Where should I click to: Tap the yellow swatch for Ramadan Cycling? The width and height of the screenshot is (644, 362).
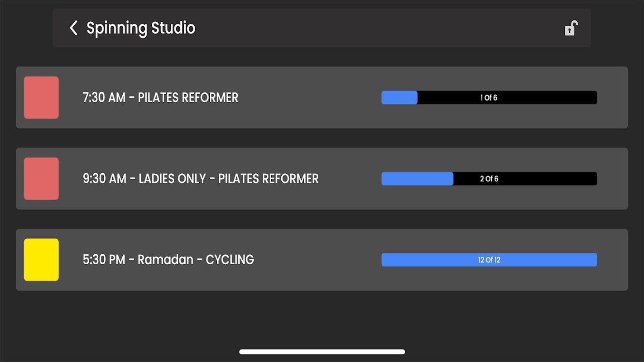(41, 260)
